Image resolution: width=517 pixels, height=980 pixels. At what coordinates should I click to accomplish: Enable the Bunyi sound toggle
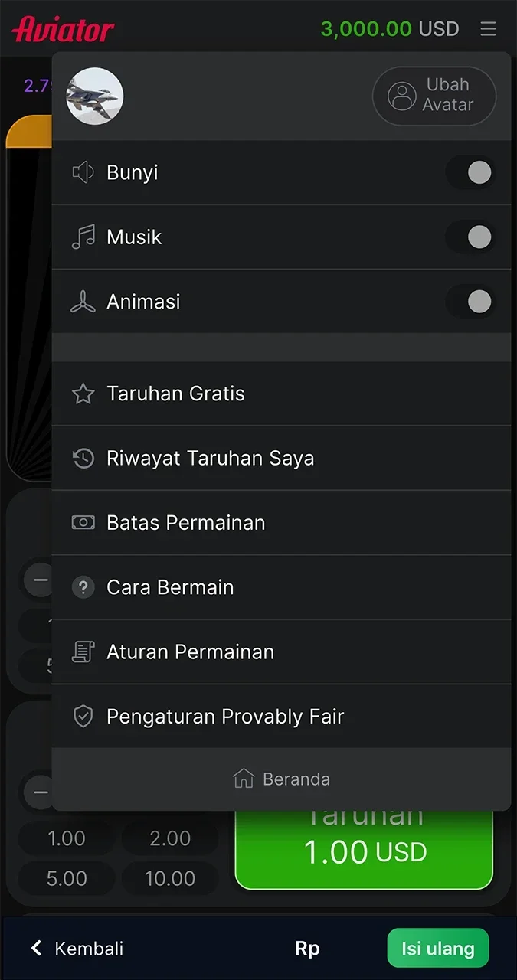point(470,172)
